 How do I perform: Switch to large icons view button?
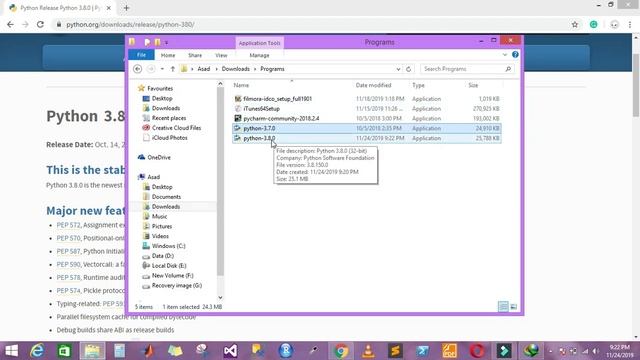[513, 307]
